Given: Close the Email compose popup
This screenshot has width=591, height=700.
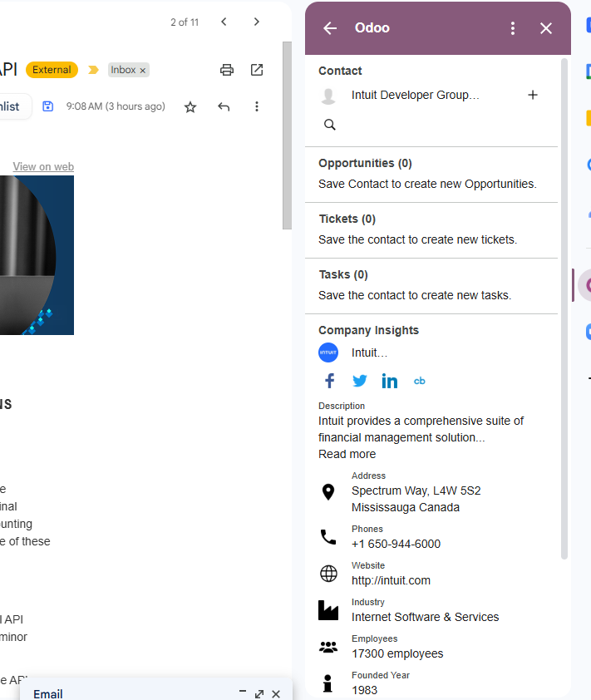Looking at the screenshot, I should tap(276, 694).
